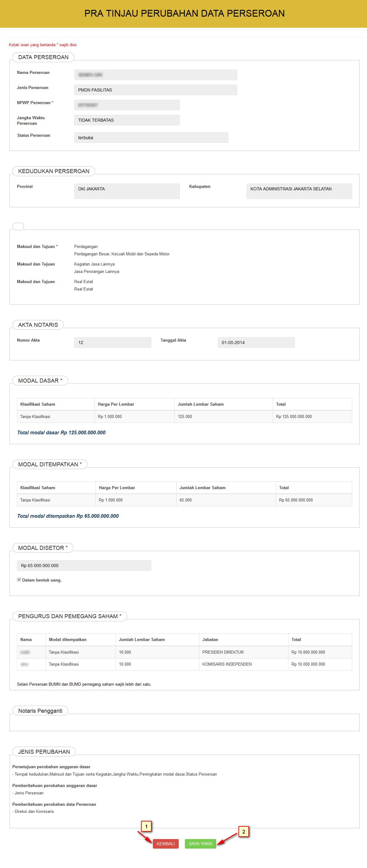The height and width of the screenshot is (868, 367).
Task: Click the Jabatan column header
Action: point(210,639)
